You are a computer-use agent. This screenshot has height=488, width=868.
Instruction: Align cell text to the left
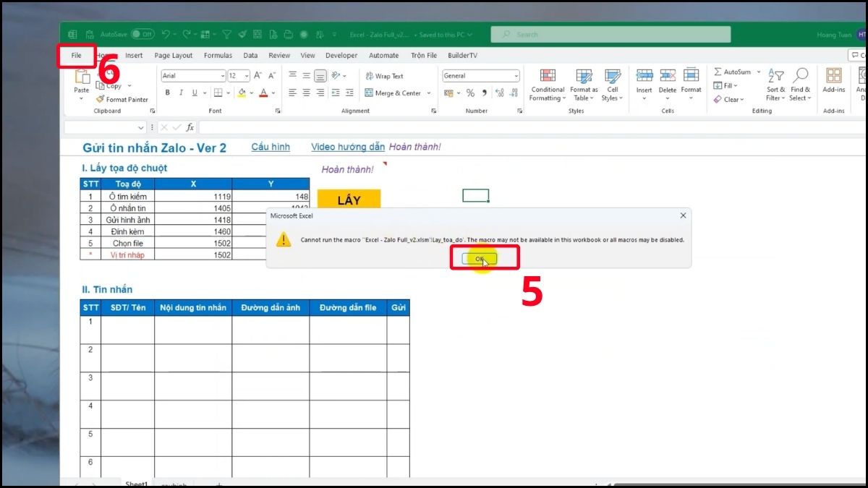292,93
